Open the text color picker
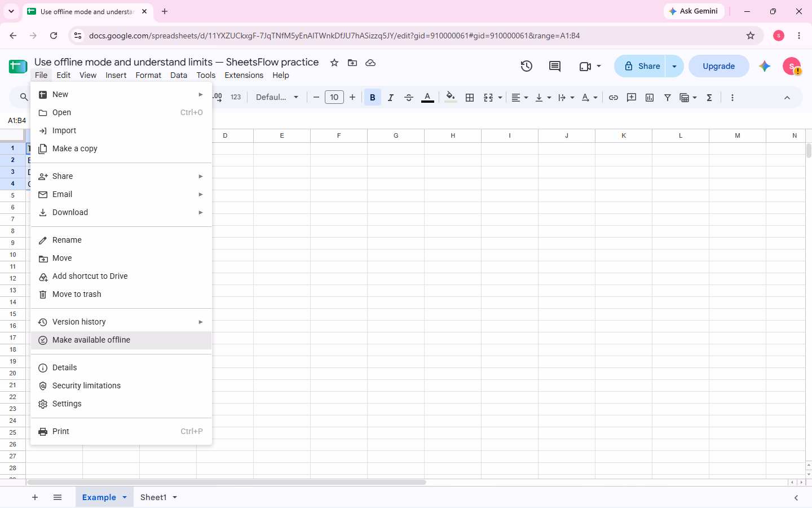 click(x=427, y=98)
